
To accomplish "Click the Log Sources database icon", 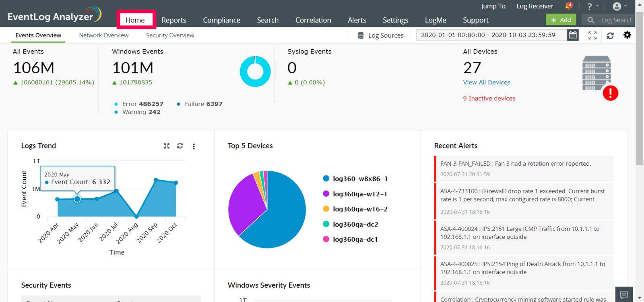I will click(361, 35).
